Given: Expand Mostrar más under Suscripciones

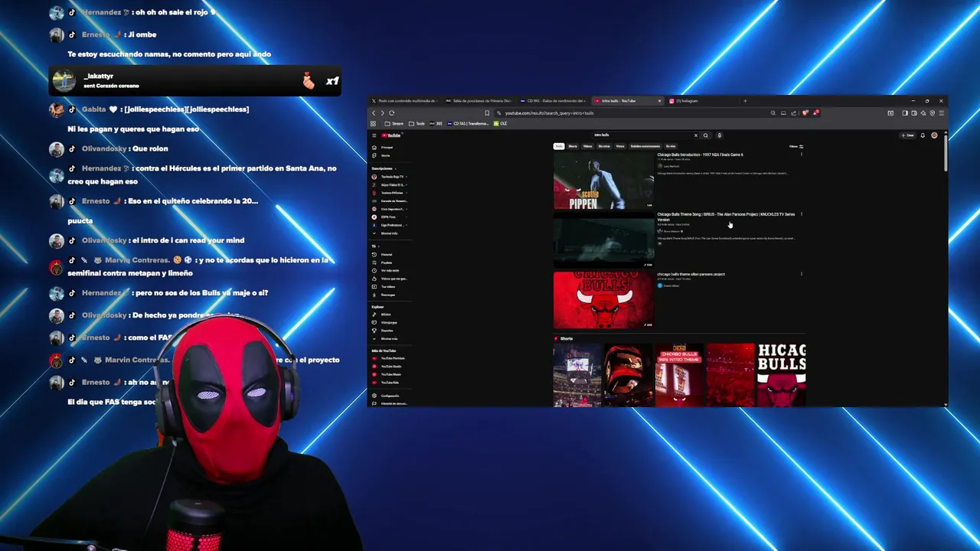Looking at the screenshot, I should (x=387, y=233).
